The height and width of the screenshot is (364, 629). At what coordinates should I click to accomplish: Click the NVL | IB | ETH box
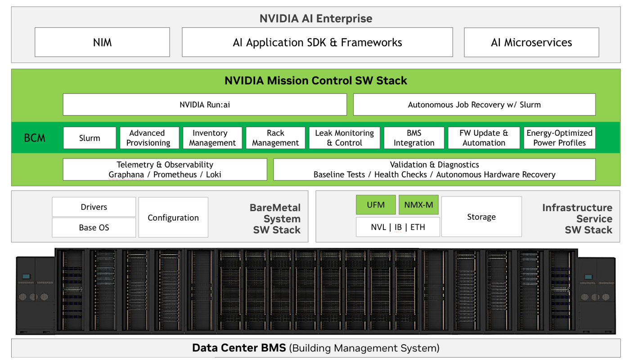coord(398,227)
